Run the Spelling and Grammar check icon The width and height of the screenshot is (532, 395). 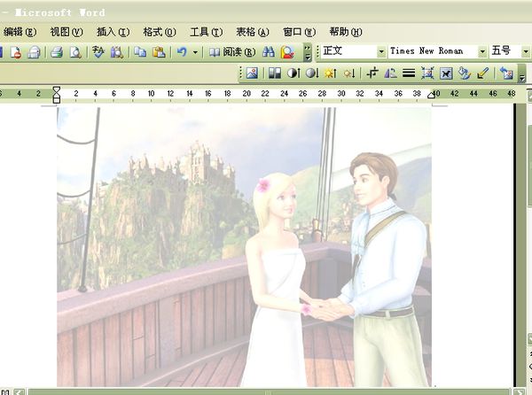(98, 52)
